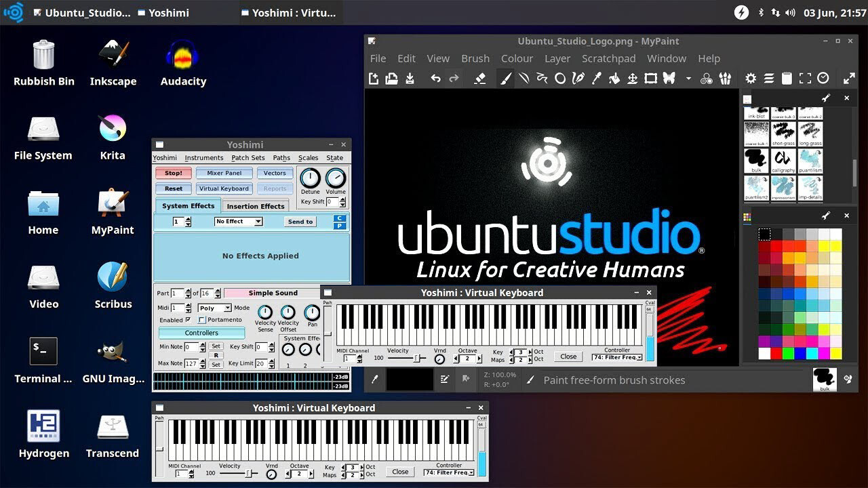Expand the MyPaint toolbar dropdown arrow
Screen dimensions: 868x488
(x=688, y=79)
